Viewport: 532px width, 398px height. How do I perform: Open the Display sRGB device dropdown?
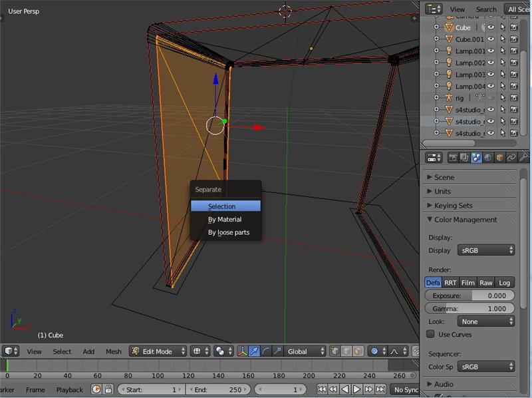pos(486,251)
